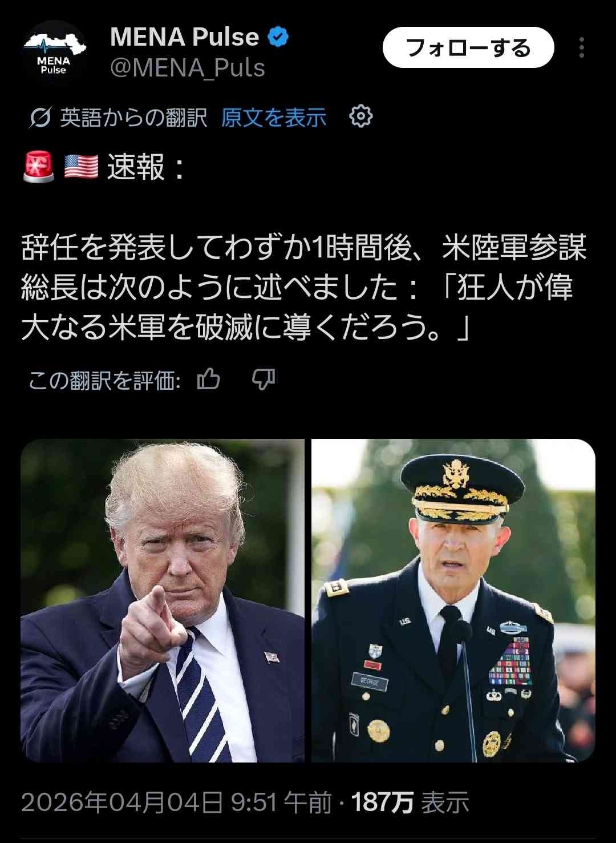Tap the translation crossed-circle icon

point(40,118)
